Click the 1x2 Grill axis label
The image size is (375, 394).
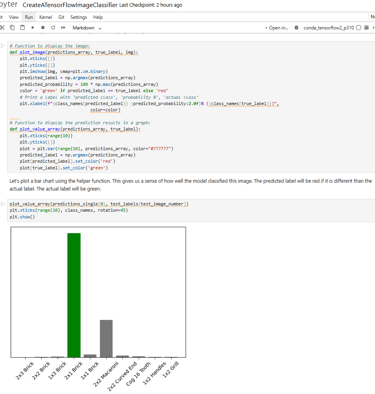[171, 369]
